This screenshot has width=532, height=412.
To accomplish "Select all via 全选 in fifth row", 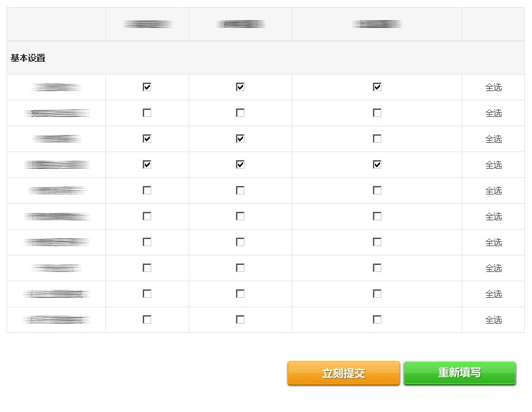I will (493, 191).
